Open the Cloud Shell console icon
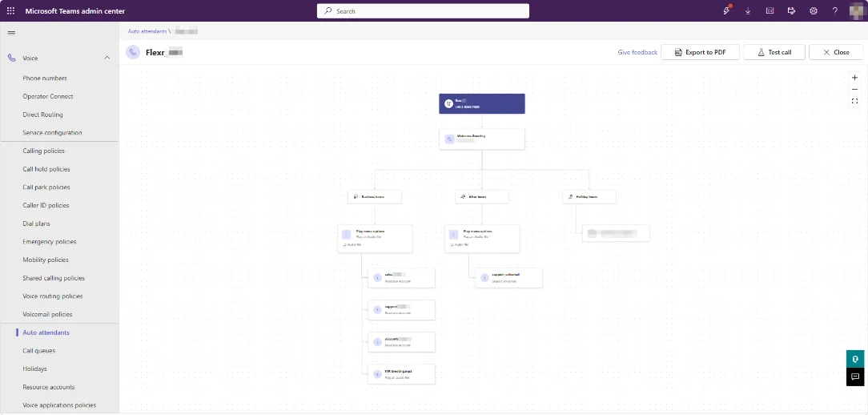868x415 pixels. pos(770,10)
